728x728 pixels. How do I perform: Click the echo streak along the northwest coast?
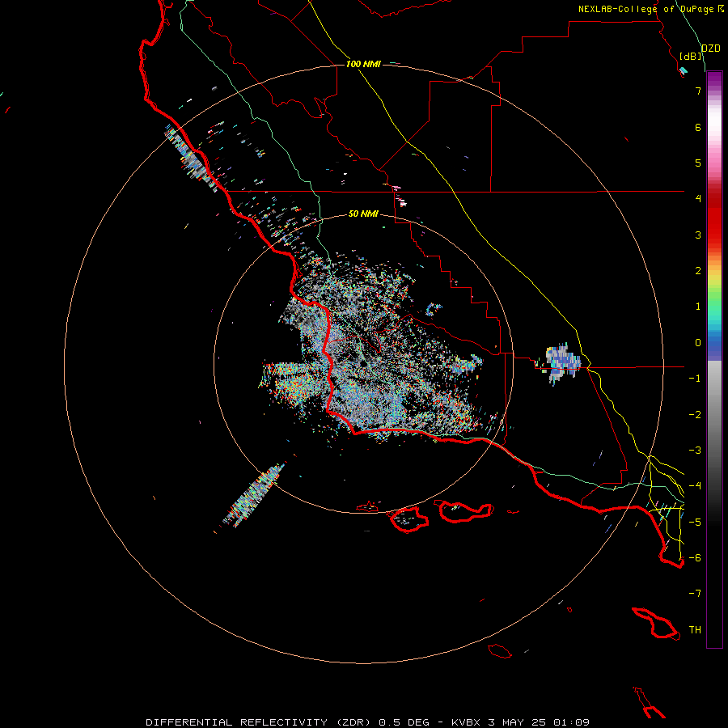191,158
